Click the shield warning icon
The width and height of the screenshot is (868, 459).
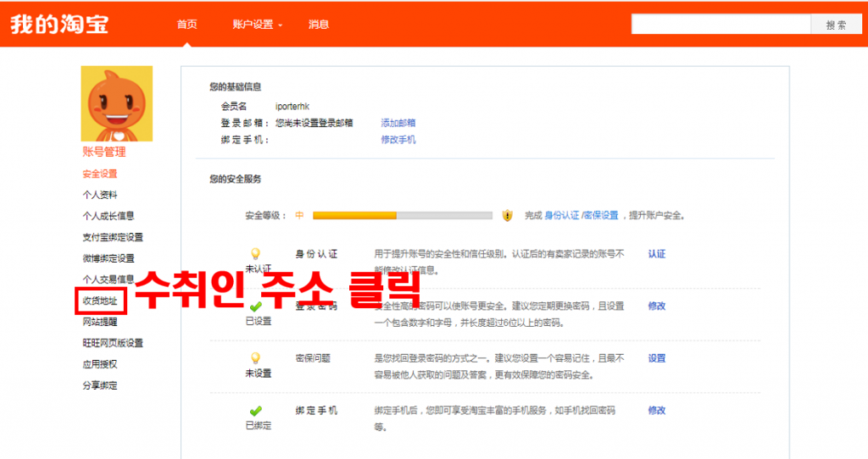[x=507, y=215]
